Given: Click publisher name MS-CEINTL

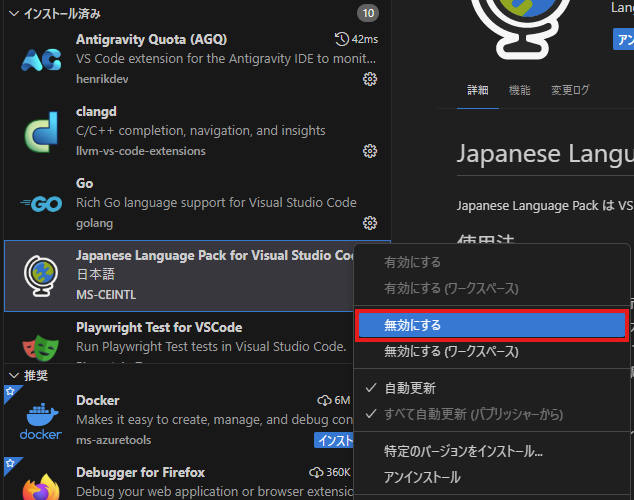Looking at the screenshot, I should tap(106, 295).
